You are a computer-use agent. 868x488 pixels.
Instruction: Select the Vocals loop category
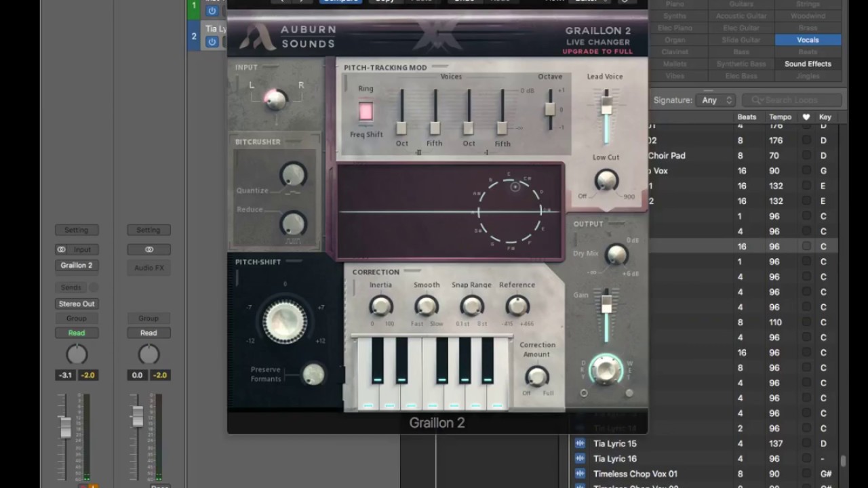point(808,40)
